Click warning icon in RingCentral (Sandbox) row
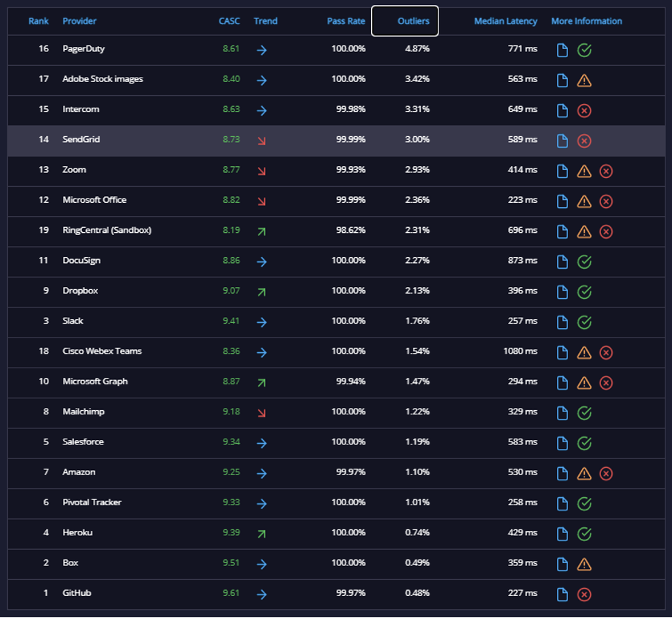 584,232
